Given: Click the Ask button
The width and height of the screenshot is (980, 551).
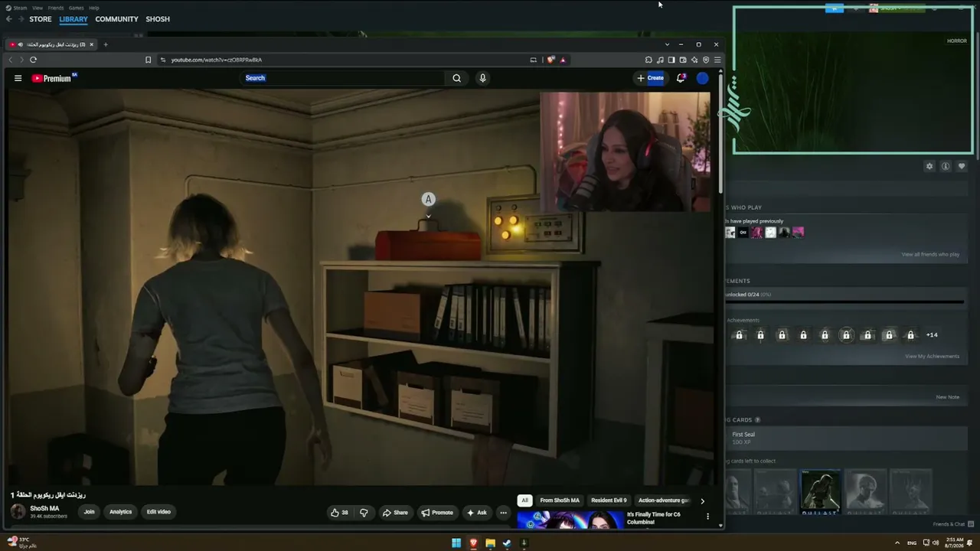Looking at the screenshot, I should point(476,513).
